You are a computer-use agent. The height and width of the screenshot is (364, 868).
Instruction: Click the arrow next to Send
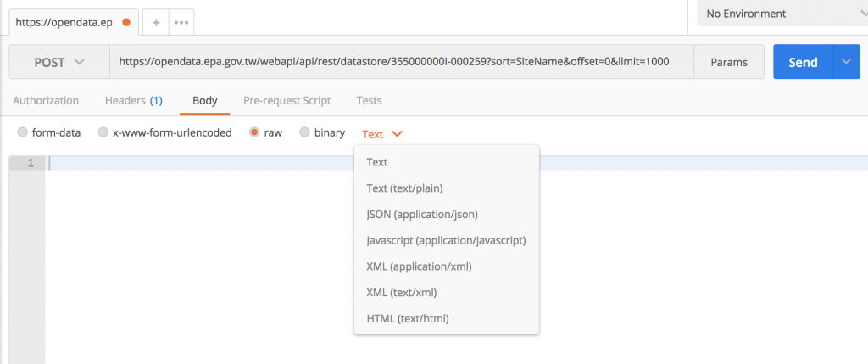pyautogui.click(x=846, y=62)
